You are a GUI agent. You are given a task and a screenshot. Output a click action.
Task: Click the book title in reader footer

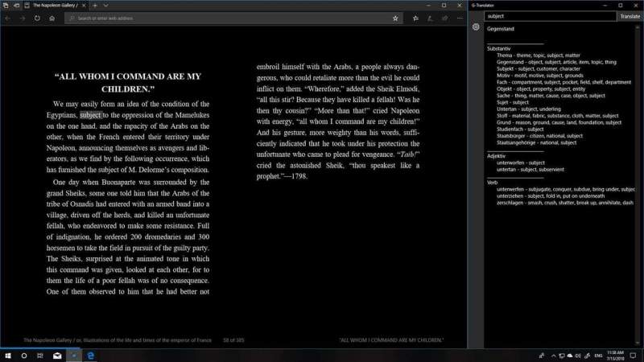tap(118, 340)
